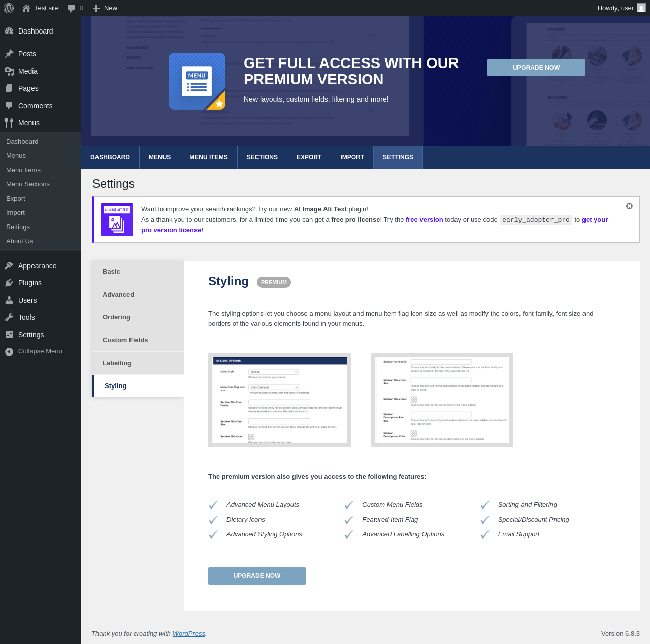Click the Settings sliders icon in sidebar
650x644 pixels.
pyautogui.click(x=9, y=335)
